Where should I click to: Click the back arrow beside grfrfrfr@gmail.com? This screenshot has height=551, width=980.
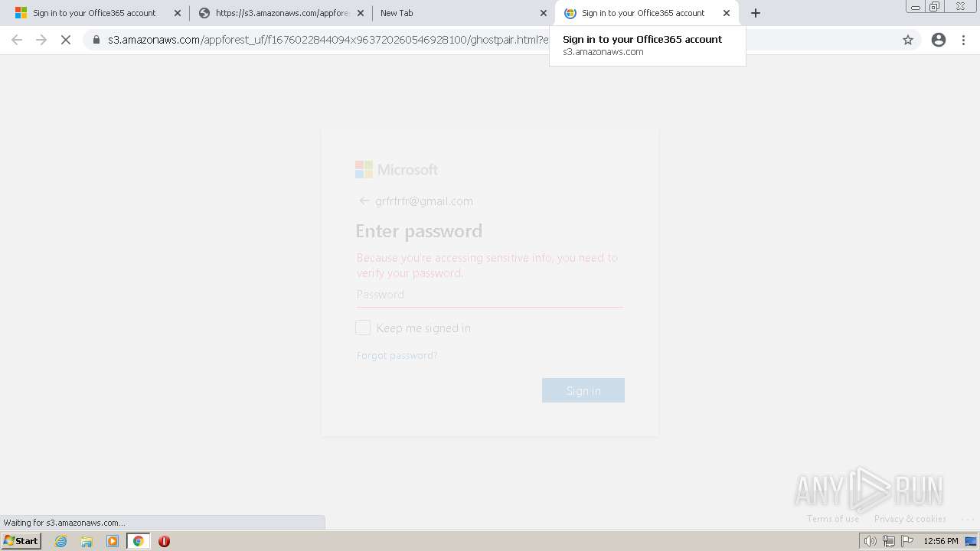(364, 201)
